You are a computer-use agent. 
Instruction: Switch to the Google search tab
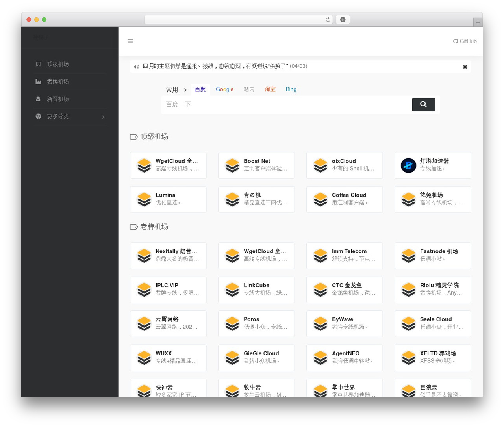tap(224, 89)
